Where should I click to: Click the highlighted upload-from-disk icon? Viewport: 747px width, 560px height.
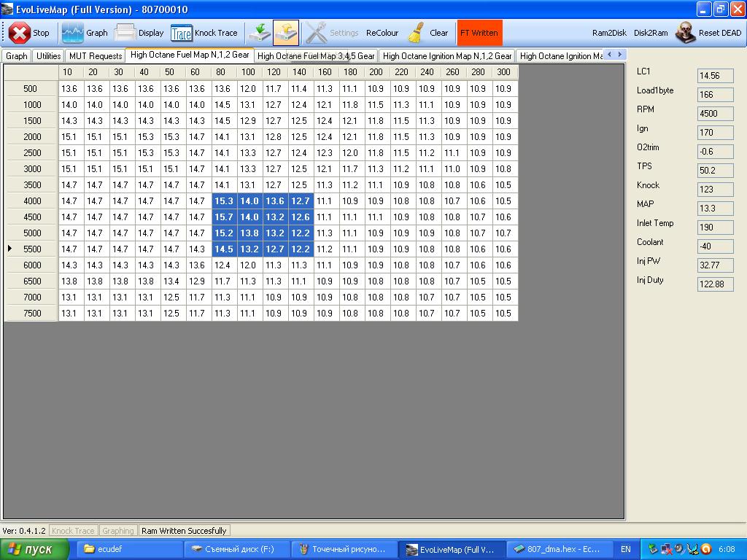click(x=285, y=33)
